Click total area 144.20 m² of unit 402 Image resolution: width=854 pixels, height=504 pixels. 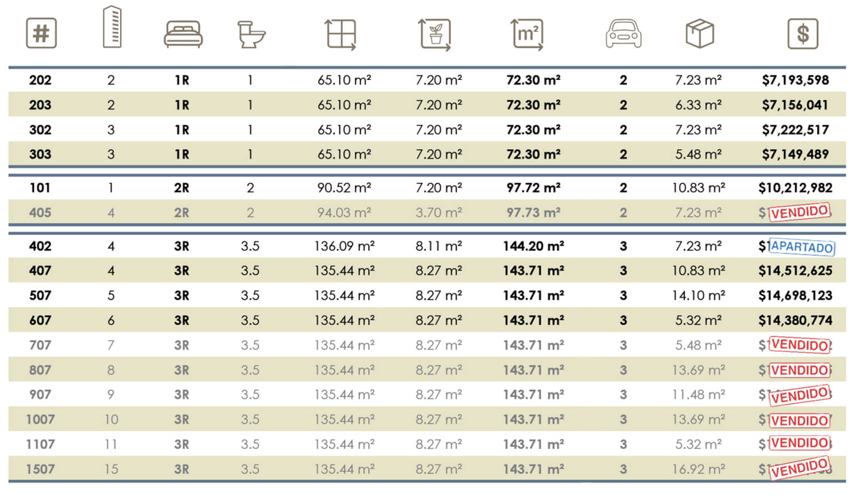[533, 246]
